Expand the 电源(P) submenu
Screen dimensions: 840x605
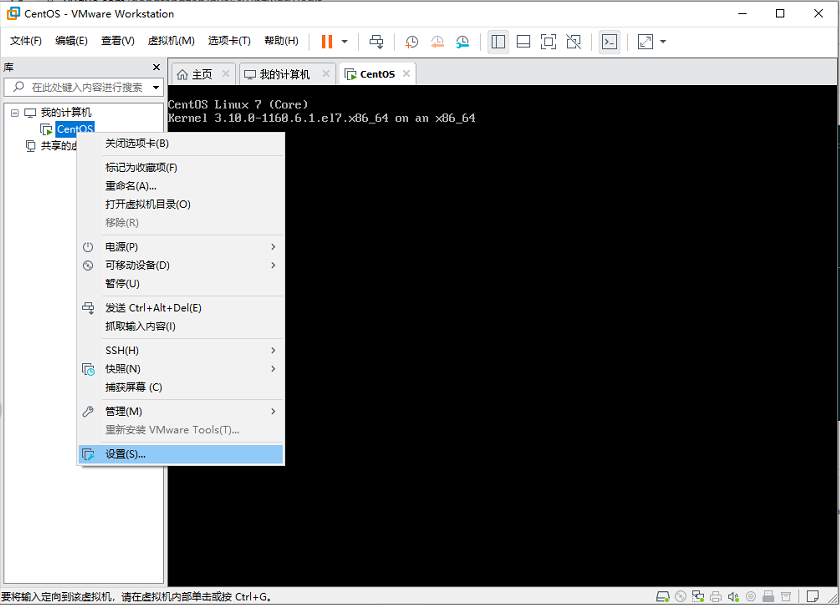coord(181,247)
